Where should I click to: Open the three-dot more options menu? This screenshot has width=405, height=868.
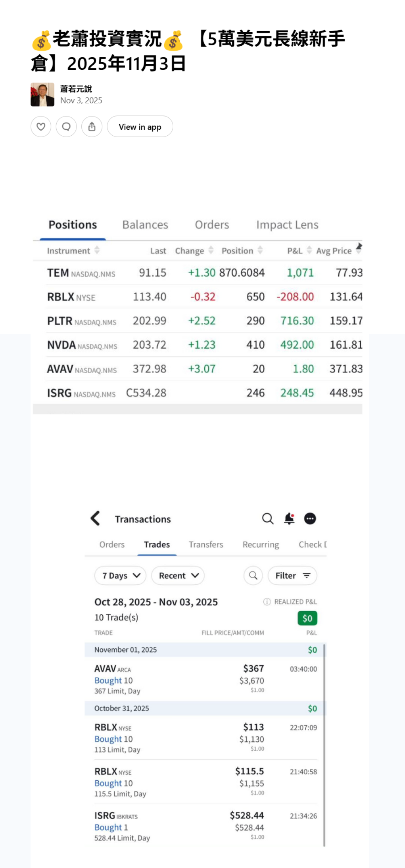pos(310,519)
